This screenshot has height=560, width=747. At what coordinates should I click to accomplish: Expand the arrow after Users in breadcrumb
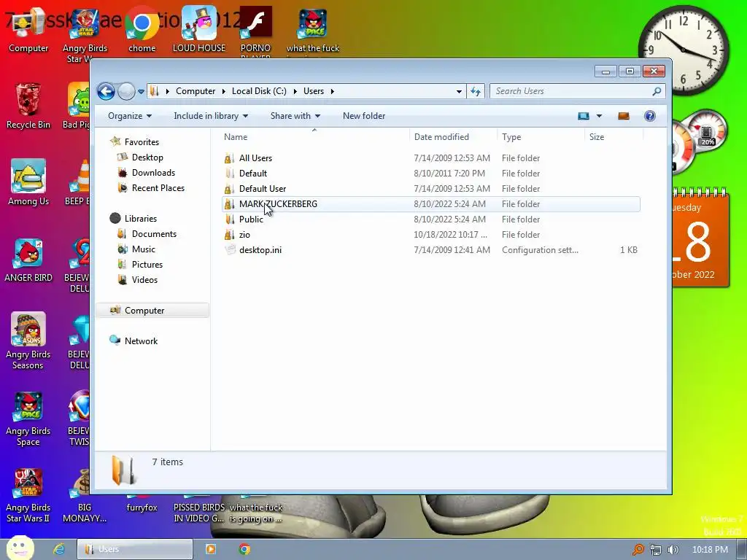[333, 91]
